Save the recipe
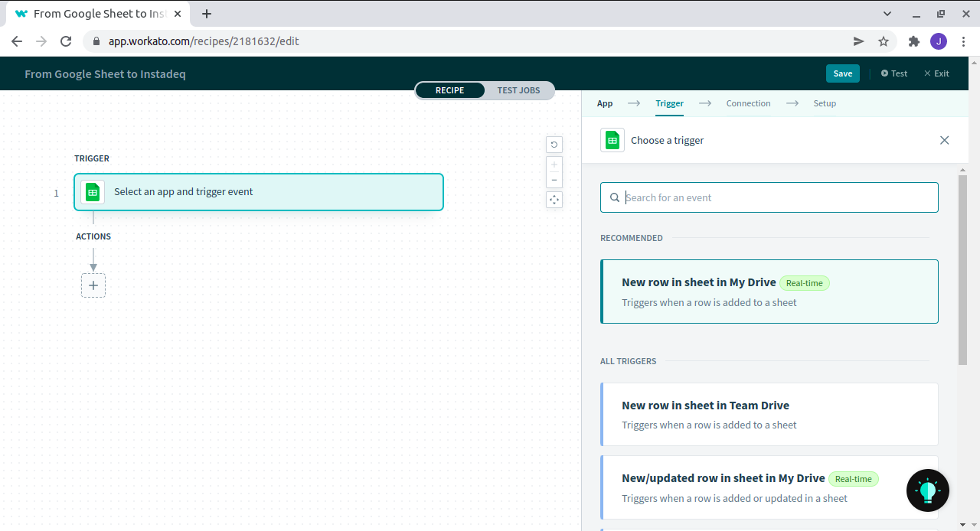This screenshot has width=980, height=531. pos(843,73)
